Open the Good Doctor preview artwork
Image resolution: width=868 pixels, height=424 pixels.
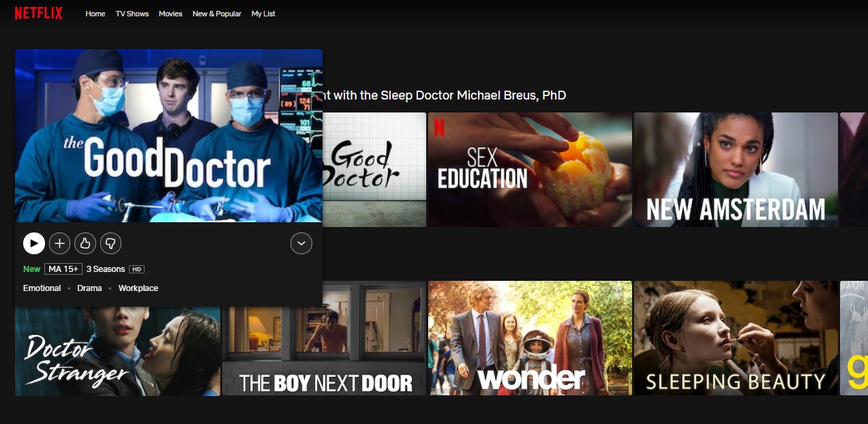tap(168, 136)
